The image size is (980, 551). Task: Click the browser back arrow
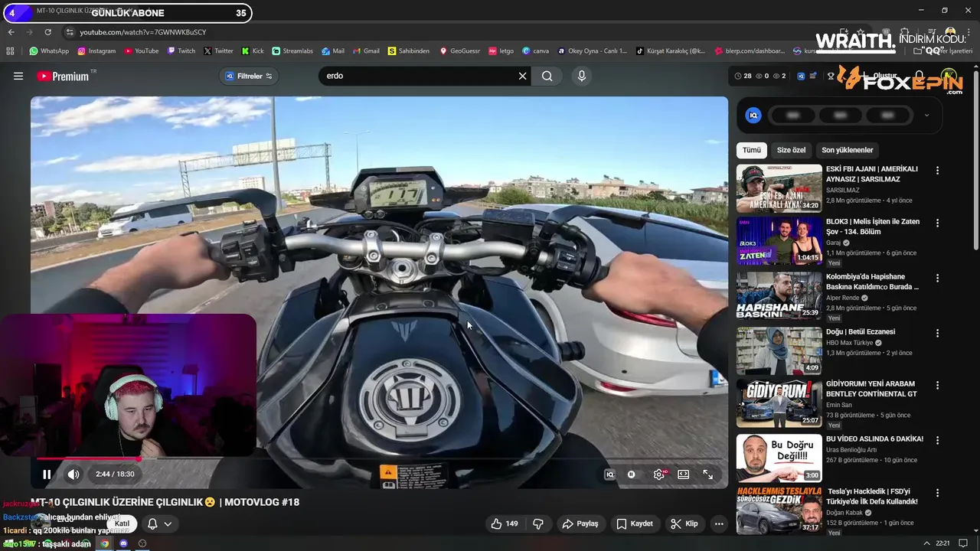[x=11, y=32]
